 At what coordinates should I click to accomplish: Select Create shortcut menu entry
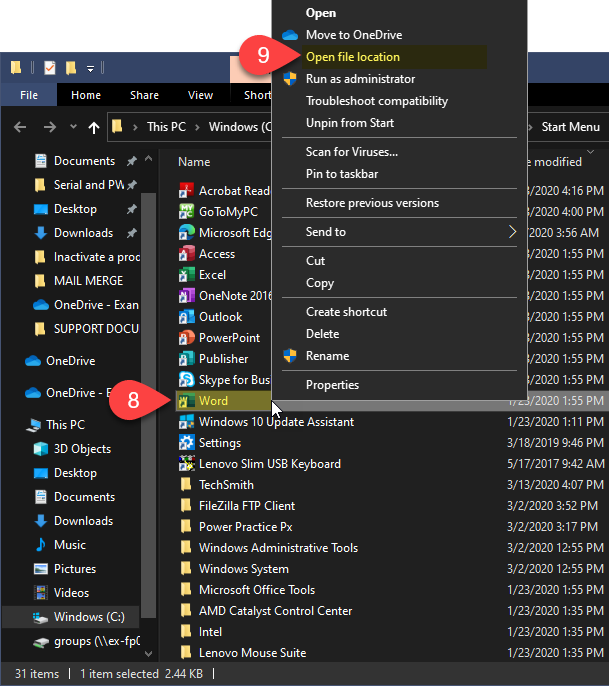click(346, 312)
